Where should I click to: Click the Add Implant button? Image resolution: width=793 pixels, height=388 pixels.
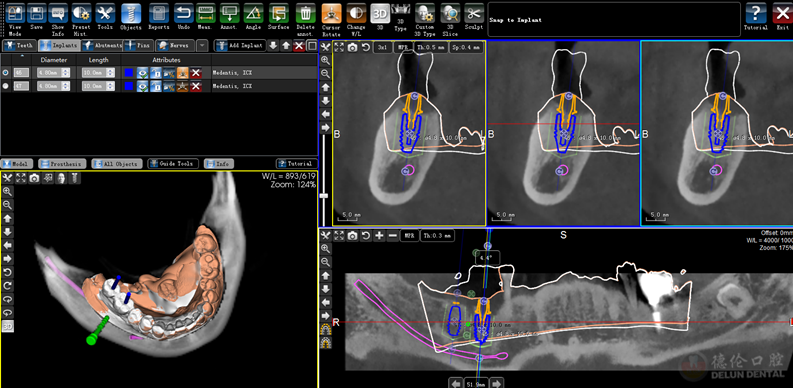click(x=240, y=46)
